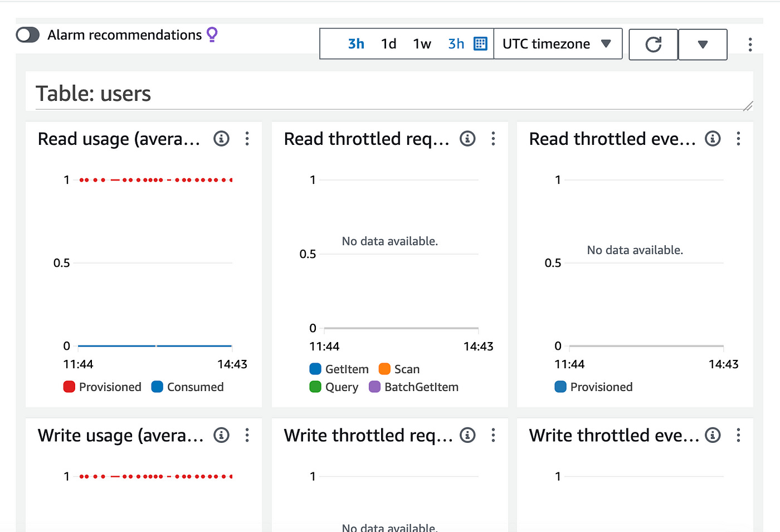Image resolution: width=780 pixels, height=532 pixels.
Task: Open the top-right vertical ellipsis menu
Action: point(750,44)
